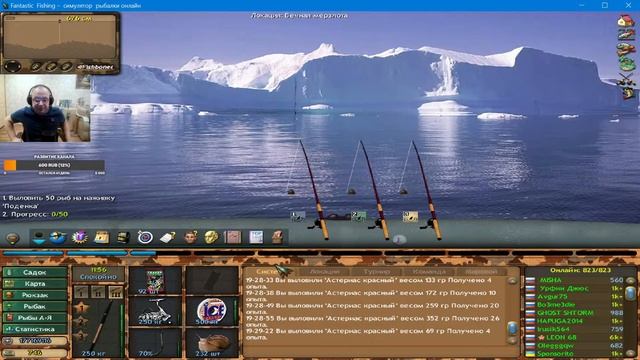The height and width of the screenshot is (360, 640).
Task: Open the Статистика statistics button
Action: [x=35, y=329]
